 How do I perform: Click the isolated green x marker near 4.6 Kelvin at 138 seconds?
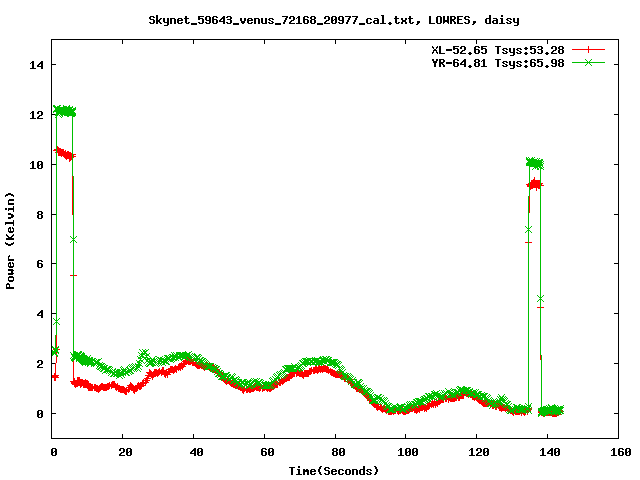[x=540, y=299]
